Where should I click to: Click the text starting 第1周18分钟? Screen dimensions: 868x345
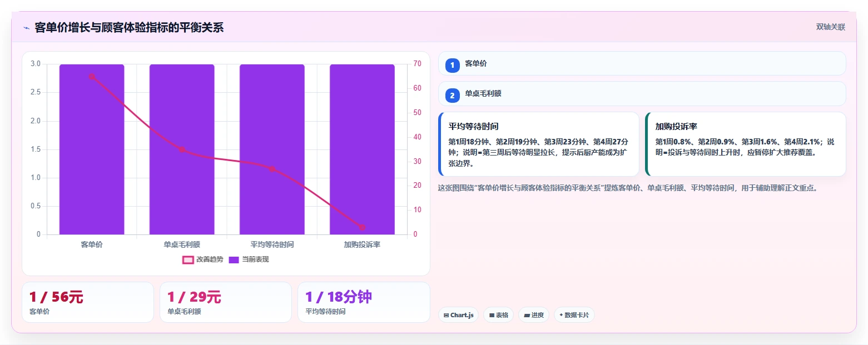tap(538, 153)
